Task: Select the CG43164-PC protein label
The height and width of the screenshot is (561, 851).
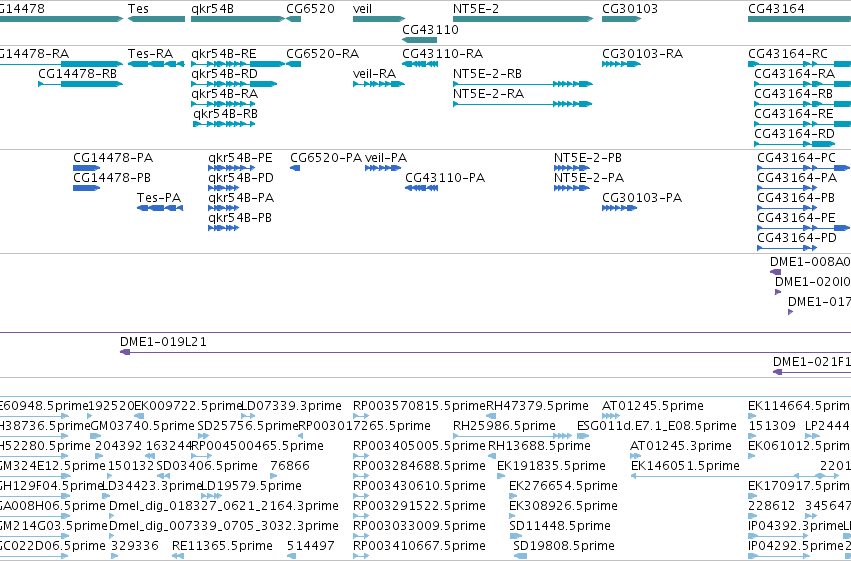Action: click(796, 158)
